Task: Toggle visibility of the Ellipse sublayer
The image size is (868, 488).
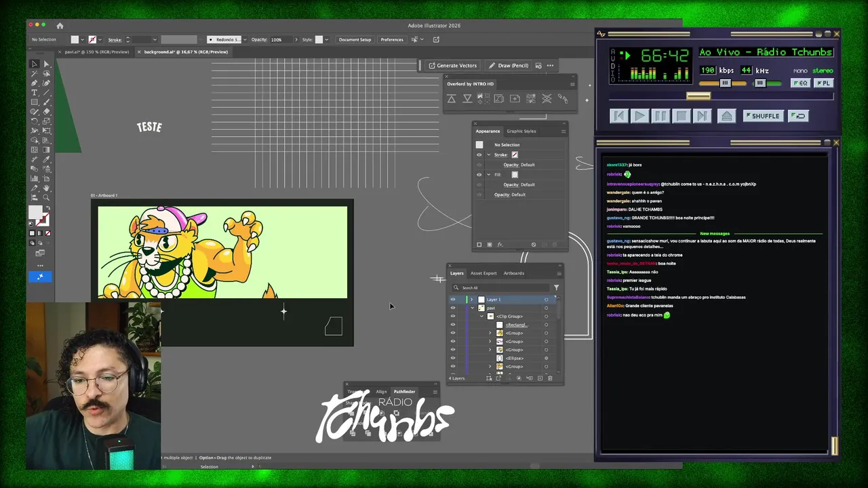Action: 453,358
